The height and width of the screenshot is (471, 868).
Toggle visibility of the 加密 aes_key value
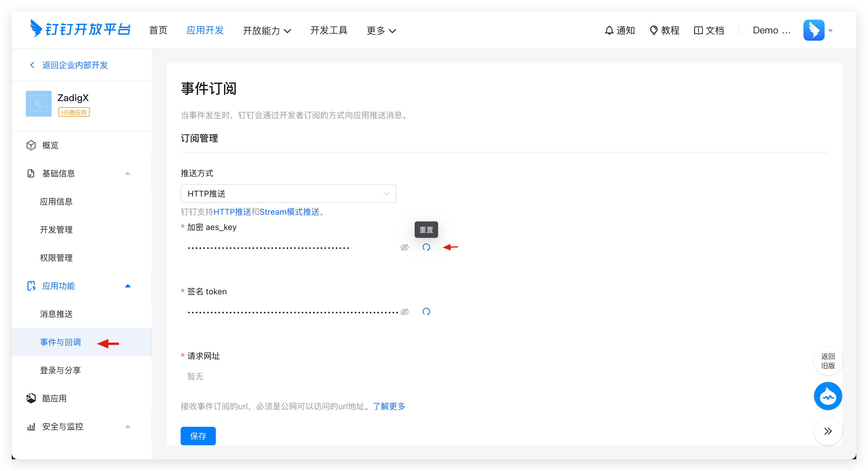[404, 247]
